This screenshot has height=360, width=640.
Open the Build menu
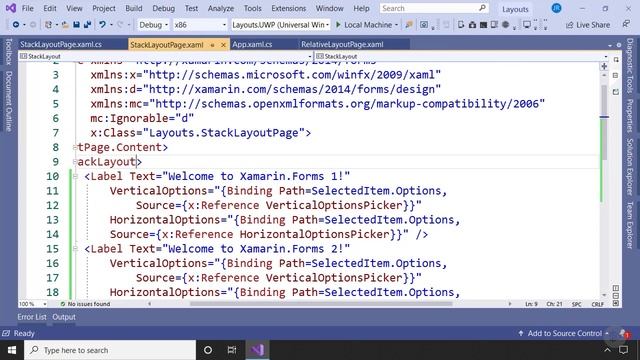(133, 8)
